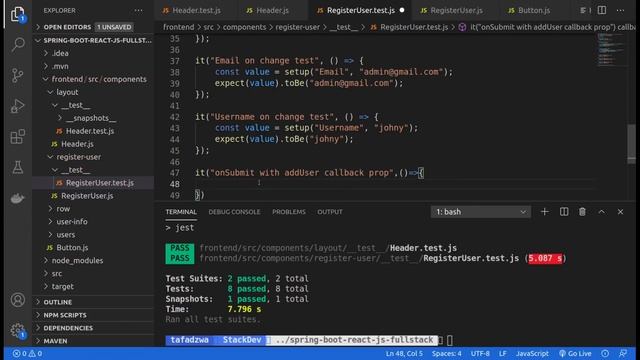Switch to the Header.test.js tab
This screenshot has height=360, width=640.
click(191, 10)
